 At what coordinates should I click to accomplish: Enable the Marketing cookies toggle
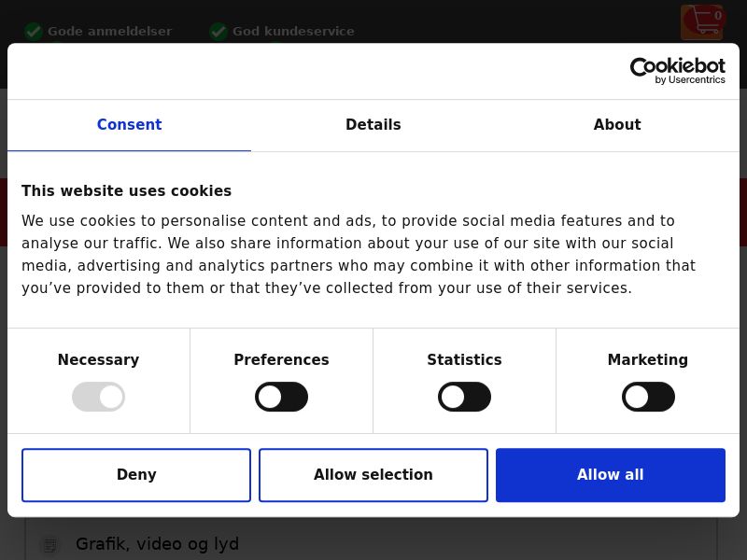coord(648,397)
